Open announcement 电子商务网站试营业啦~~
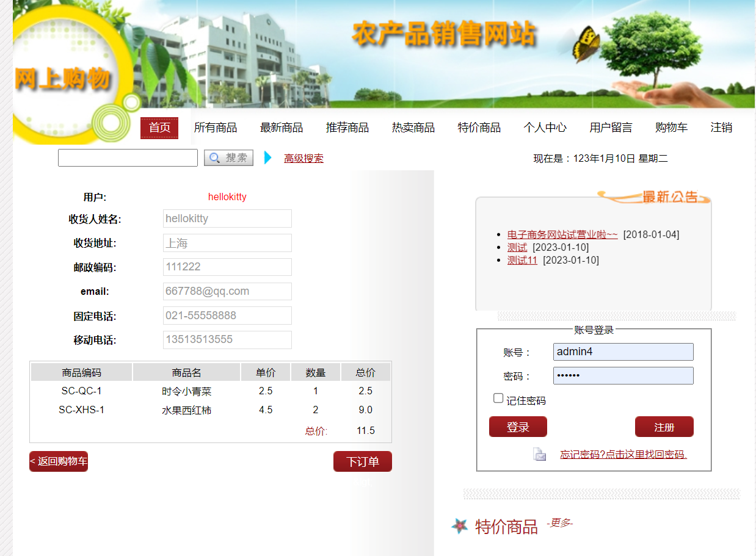This screenshot has height=556, width=756. point(562,234)
